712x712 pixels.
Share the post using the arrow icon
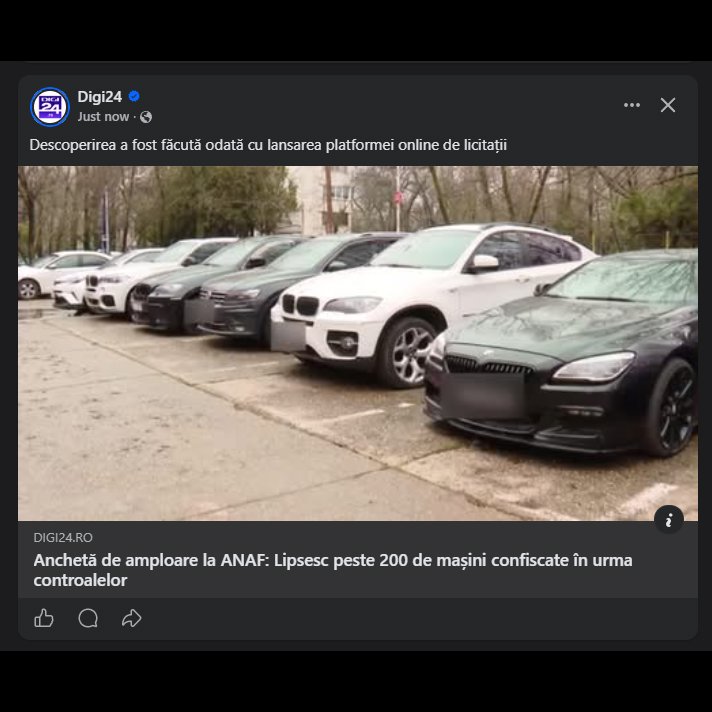pyautogui.click(x=131, y=618)
